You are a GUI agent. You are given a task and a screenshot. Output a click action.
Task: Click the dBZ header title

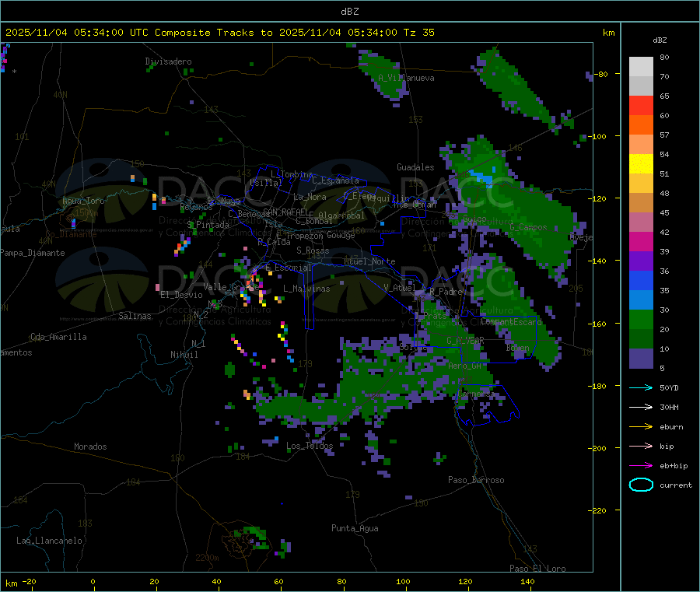point(349,12)
